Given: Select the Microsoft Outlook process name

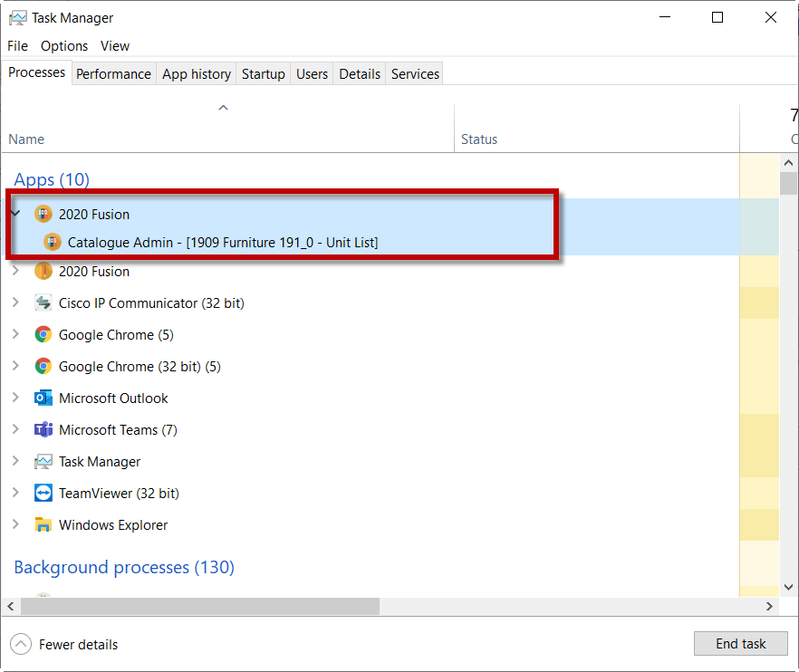Looking at the screenshot, I should click(x=113, y=398).
